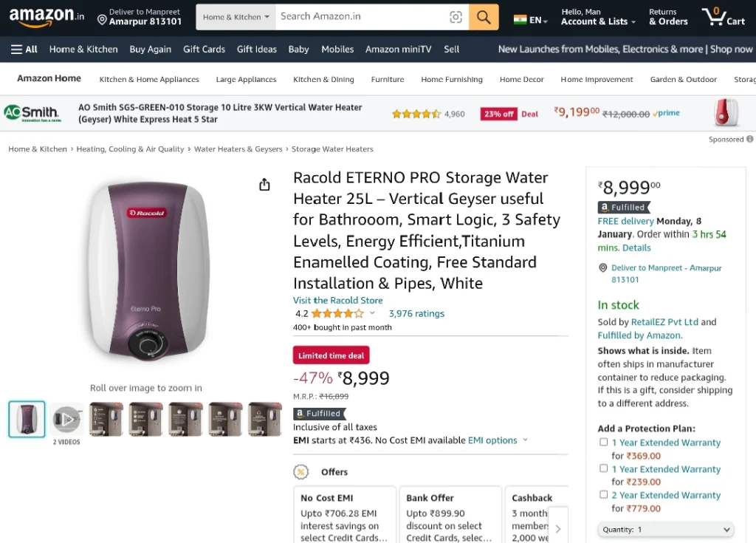
Task: Open camera lens visual search icon
Action: click(x=455, y=17)
